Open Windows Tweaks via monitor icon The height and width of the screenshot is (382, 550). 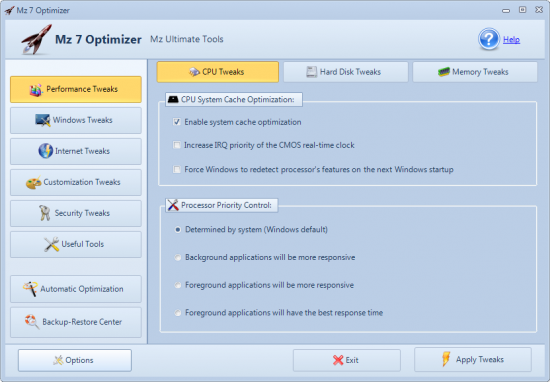click(x=42, y=120)
